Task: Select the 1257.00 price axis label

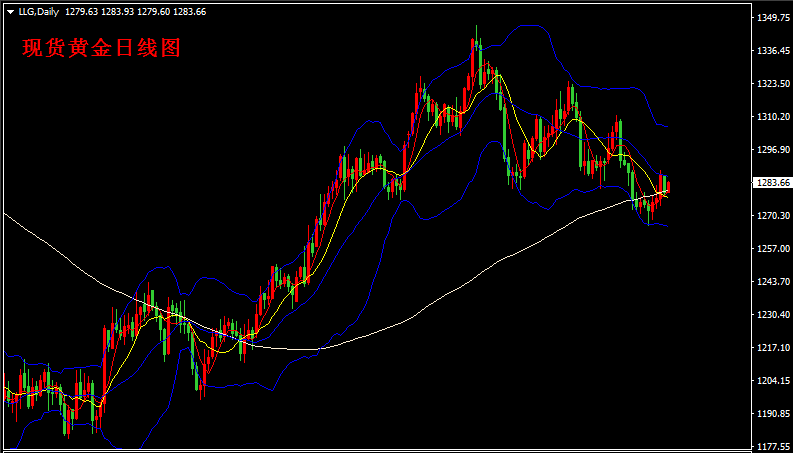Action: point(773,249)
